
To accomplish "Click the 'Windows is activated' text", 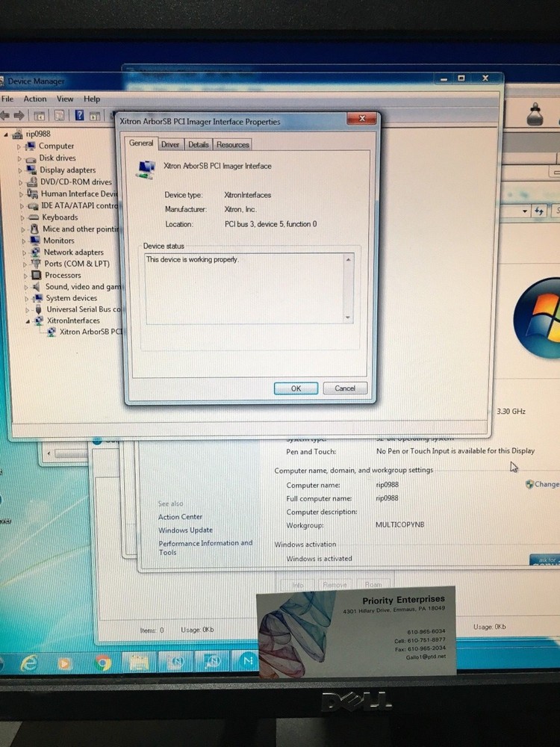I will click(320, 558).
